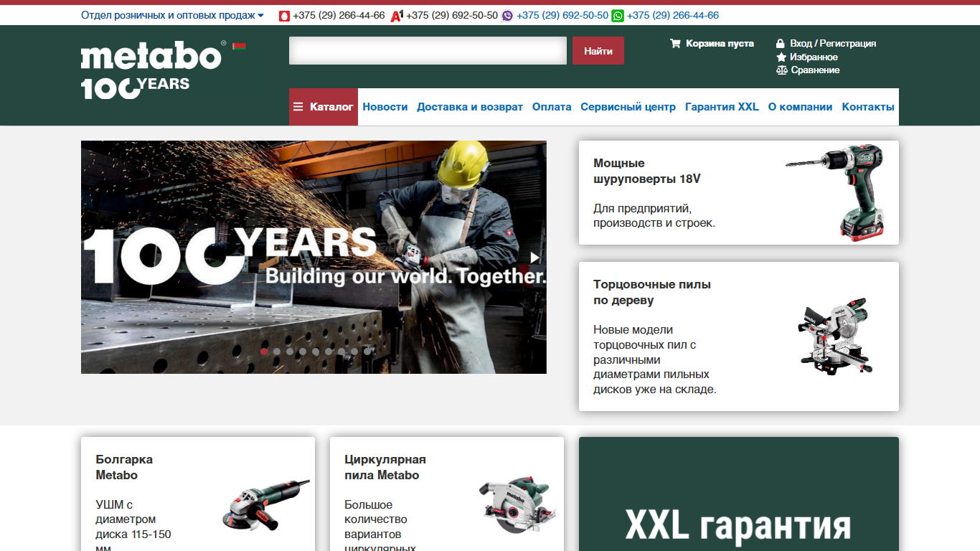Open Циркулярная пила Metabo card title
980x551 pixels.
(x=385, y=467)
